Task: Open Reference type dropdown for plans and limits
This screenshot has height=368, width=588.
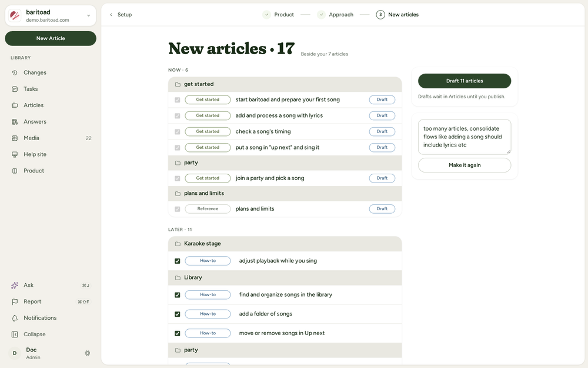Action: [208, 209]
